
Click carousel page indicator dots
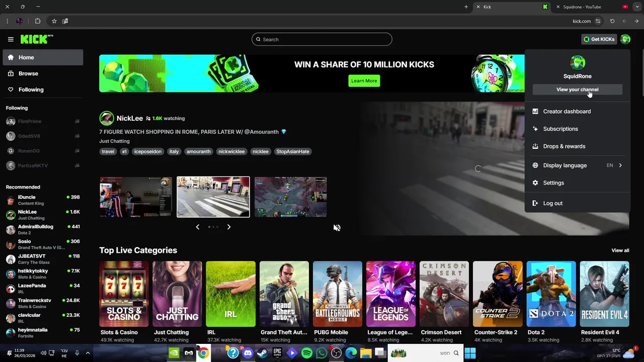pyautogui.click(x=213, y=227)
